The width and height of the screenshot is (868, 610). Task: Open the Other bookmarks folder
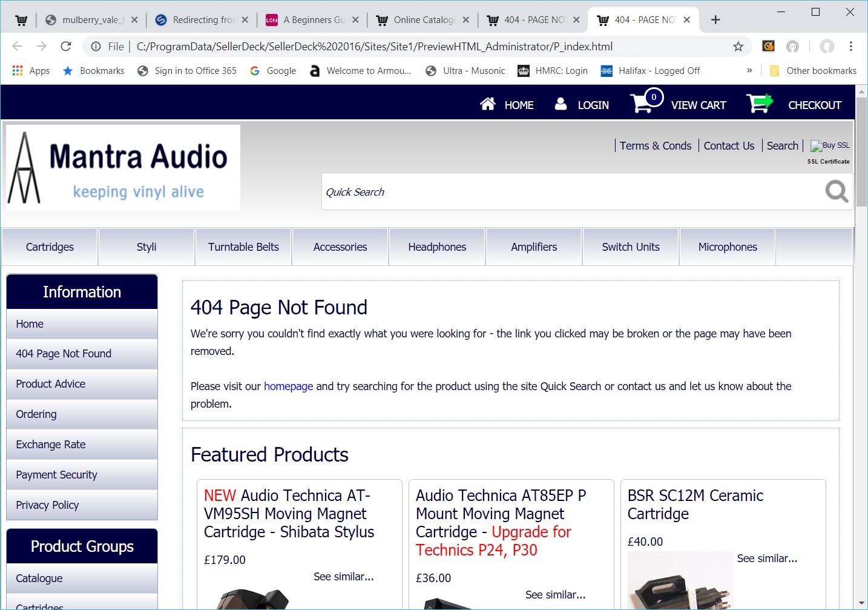pos(813,71)
